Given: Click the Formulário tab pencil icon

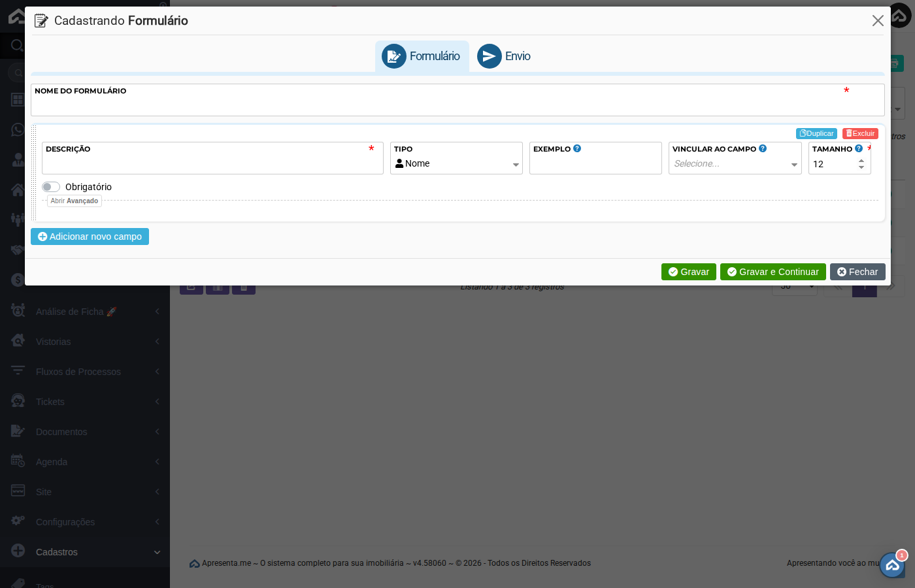Looking at the screenshot, I should (393, 56).
